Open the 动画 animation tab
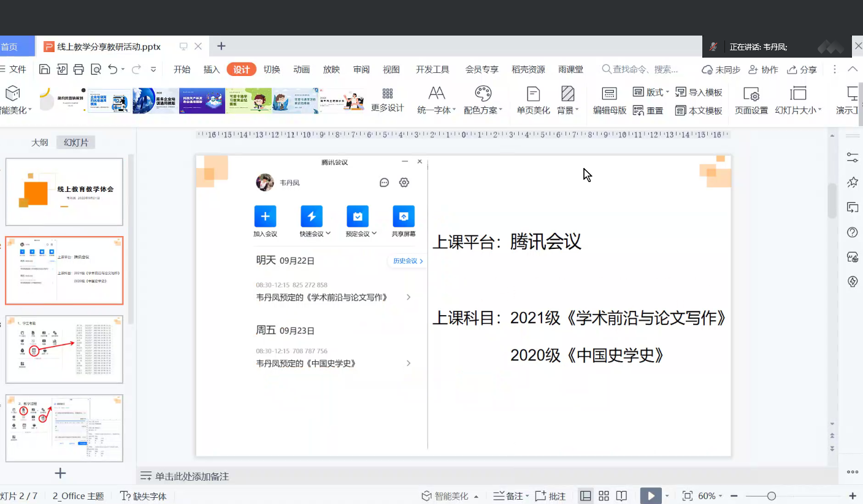Screen dimensions: 863x504 click(301, 69)
